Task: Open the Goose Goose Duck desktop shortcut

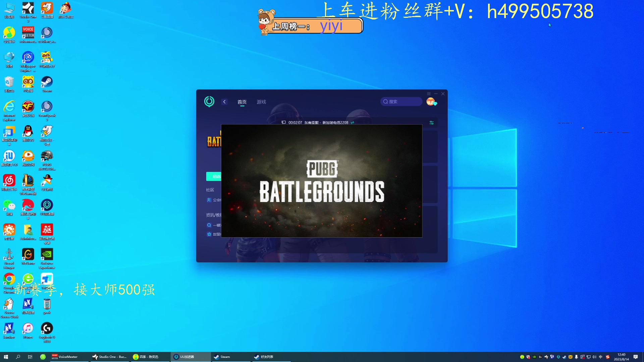Action: (x=9, y=308)
